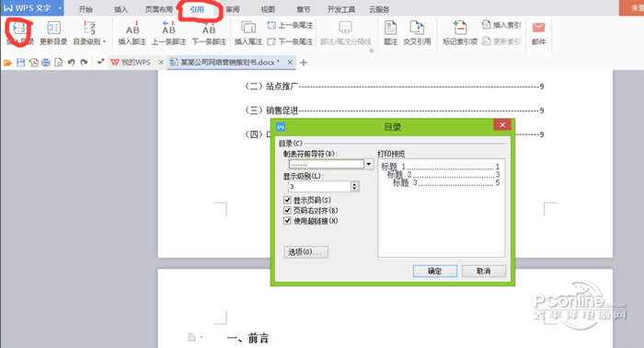Switch to the 页面布局 (Page Layout) tab

(x=158, y=9)
